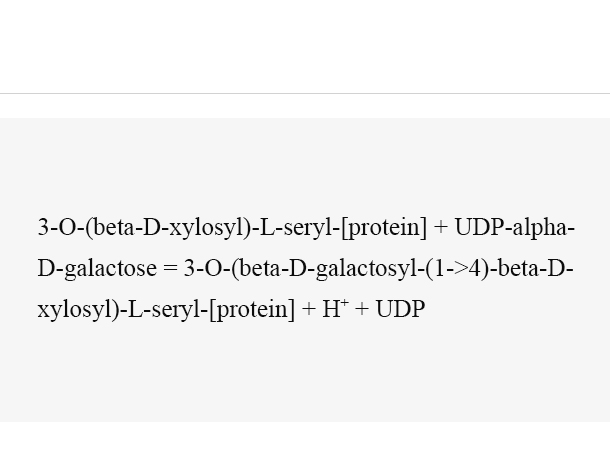Click the plus sign between H+ and UDP
Image resolution: width=610 pixels, height=463 pixels.
362,310
